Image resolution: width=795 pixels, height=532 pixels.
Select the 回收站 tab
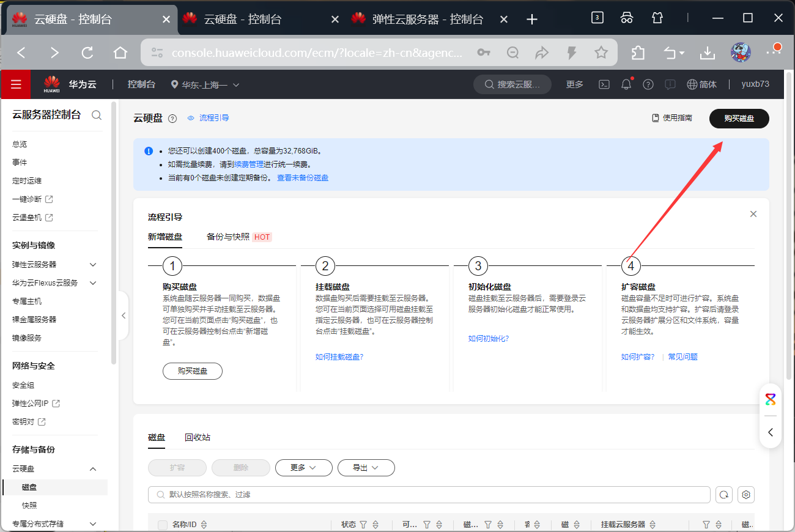coord(198,437)
